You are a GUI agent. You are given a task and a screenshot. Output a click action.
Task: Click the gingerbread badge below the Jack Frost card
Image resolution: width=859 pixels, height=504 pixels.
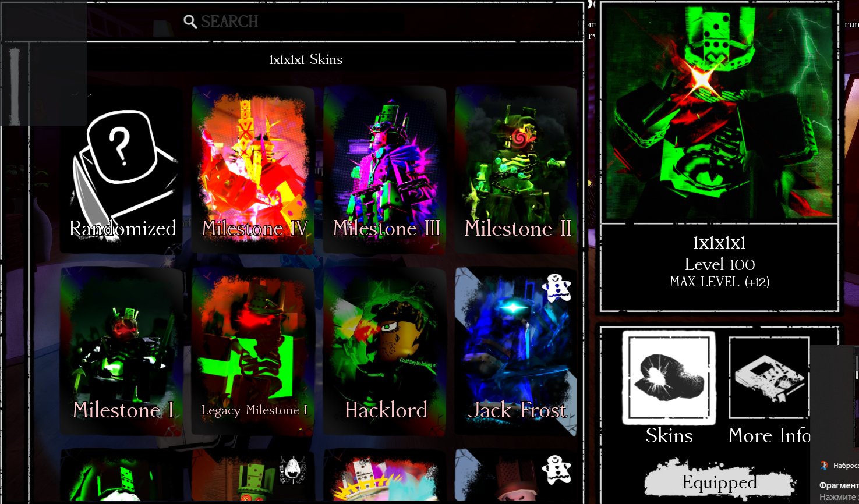[x=556, y=470]
